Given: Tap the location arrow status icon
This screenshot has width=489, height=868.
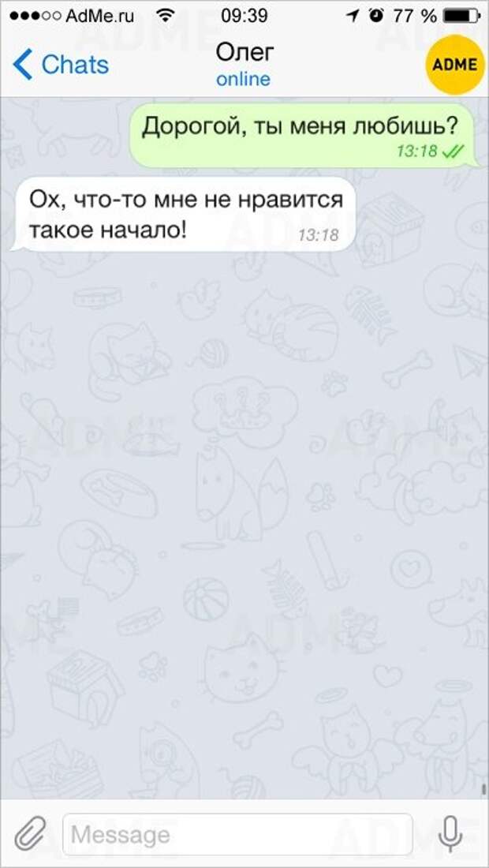Looking at the screenshot, I should 353,16.
